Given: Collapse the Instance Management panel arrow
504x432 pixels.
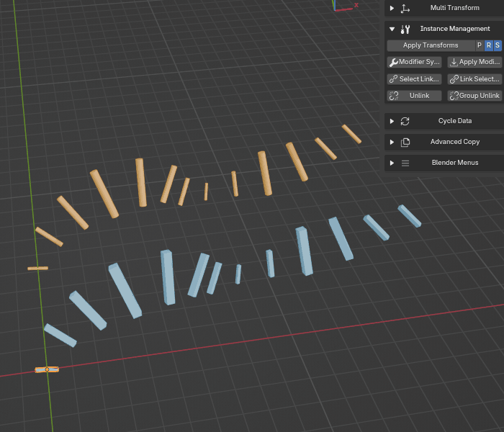Looking at the screenshot, I should pyautogui.click(x=392, y=29).
